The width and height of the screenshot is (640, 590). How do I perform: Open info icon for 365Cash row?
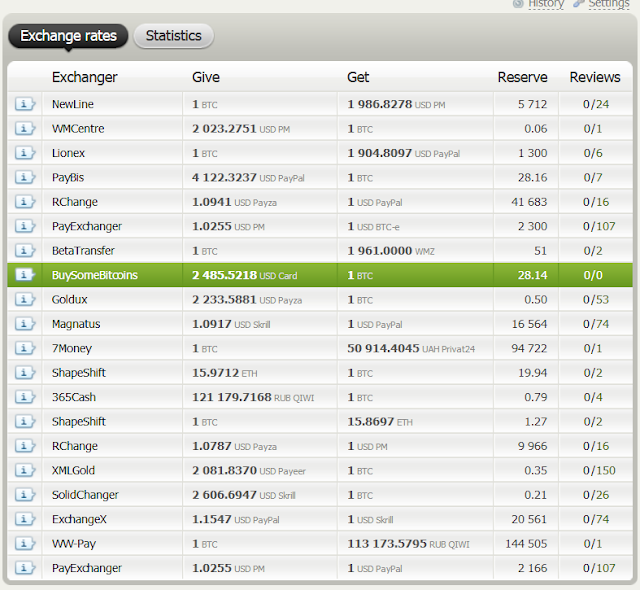pos(25,397)
